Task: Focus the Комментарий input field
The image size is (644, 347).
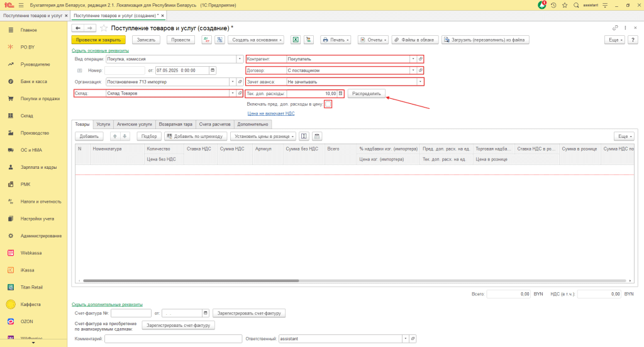Action: tap(173, 339)
